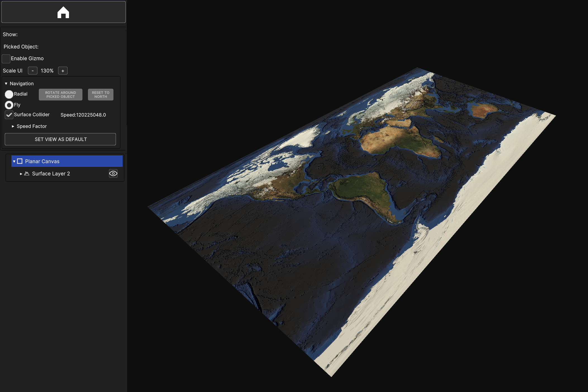Collapse the Navigation section

pos(6,84)
